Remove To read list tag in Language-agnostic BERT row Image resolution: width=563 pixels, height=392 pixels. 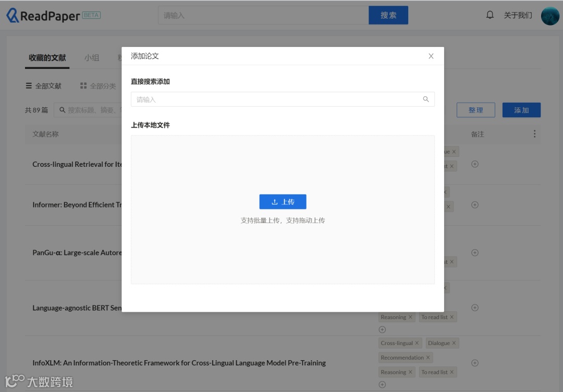click(451, 317)
